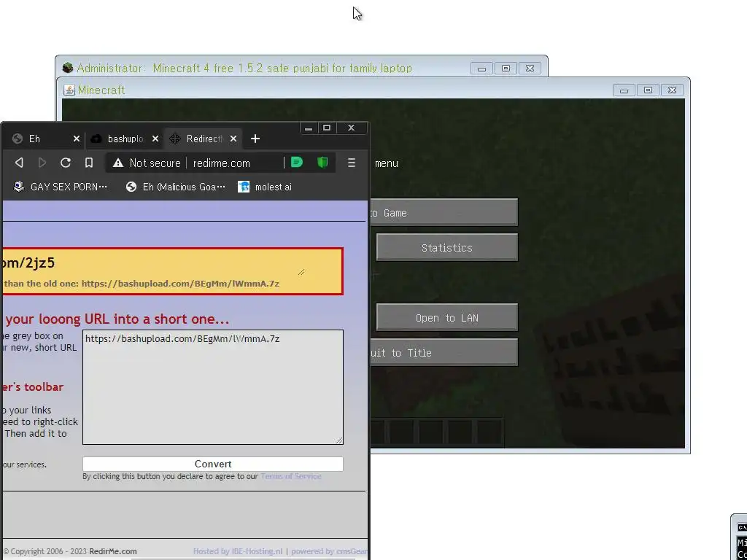Close the Minecraft window
Image resolution: width=747 pixels, height=560 pixels.
tap(672, 90)
